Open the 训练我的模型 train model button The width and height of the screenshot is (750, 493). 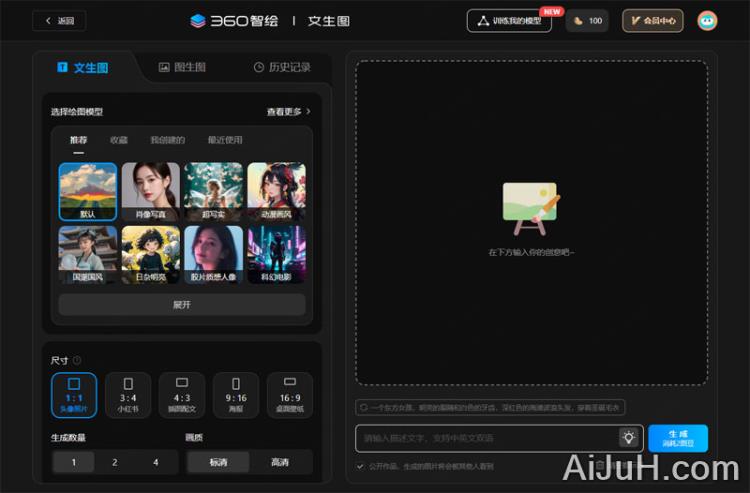(x=509, y=21)
